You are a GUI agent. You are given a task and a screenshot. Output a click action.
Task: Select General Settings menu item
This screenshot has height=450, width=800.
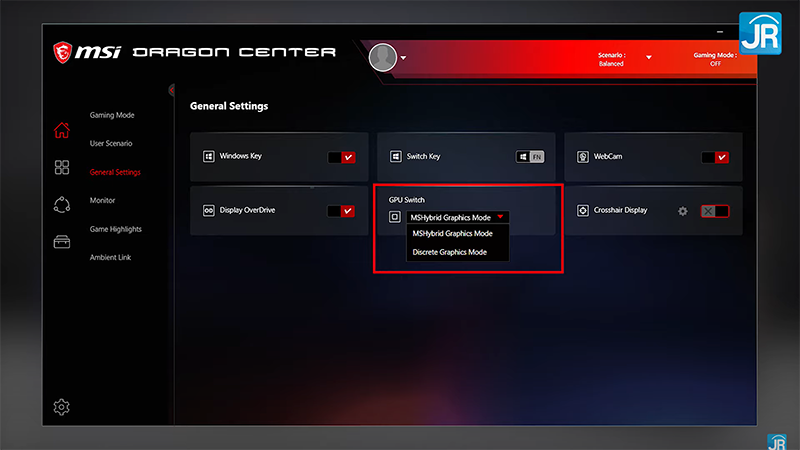point(115,172)
